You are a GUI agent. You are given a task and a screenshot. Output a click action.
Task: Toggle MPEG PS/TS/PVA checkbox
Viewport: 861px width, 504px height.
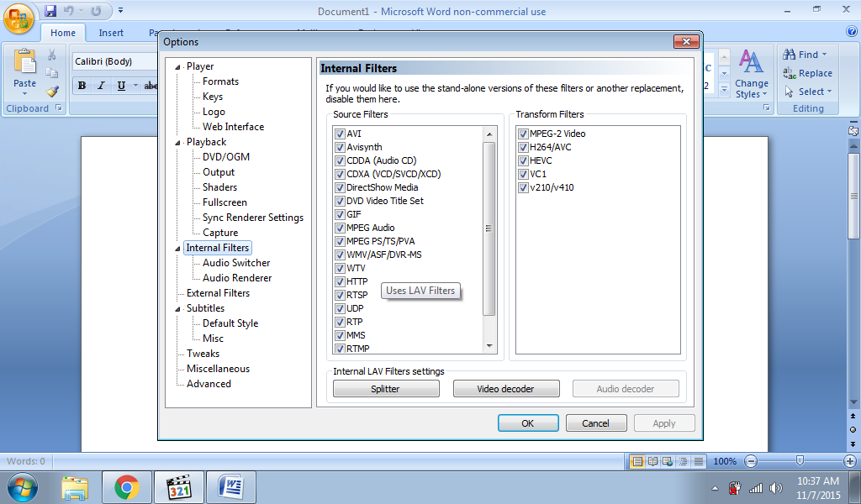[340, 241]
